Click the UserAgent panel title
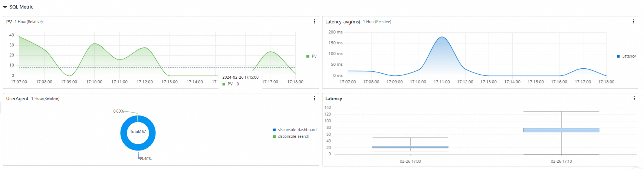The height and width of the screenshot is (169, 644). (x=17, y=99)
